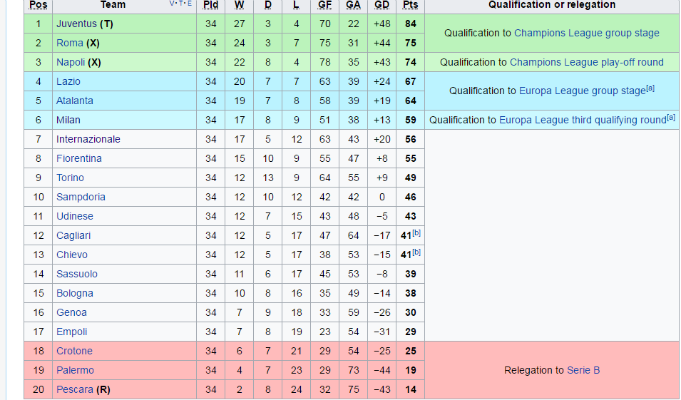Screen dimensions: 681x400
Task: Open the Lazio team page
Action: click(68, 81)
